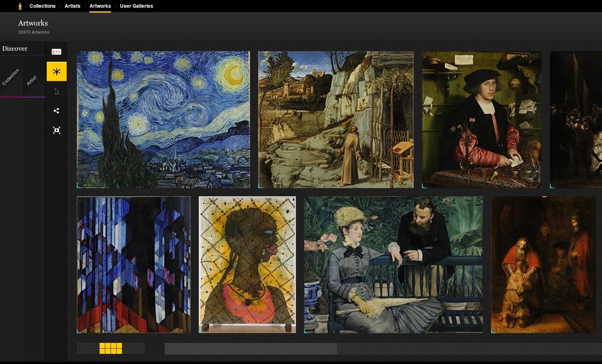
Task: Toggle the yellow Discover panel icon
Action: [57, 71]
